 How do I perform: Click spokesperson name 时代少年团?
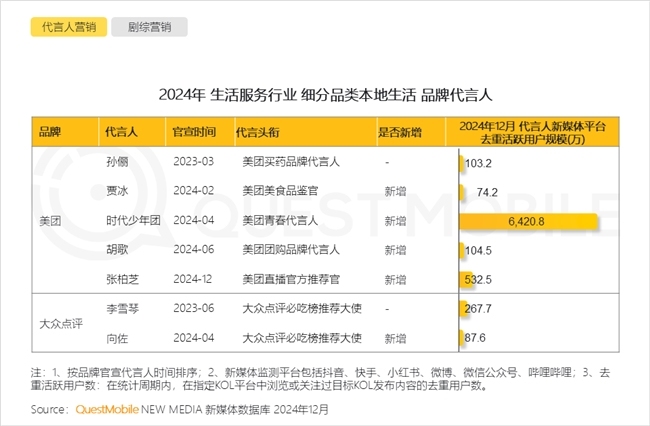coord(125,220)
